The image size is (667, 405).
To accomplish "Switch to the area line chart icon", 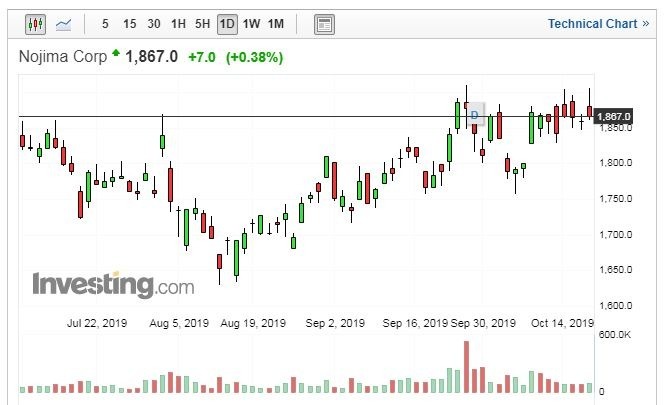I will point(63,24).
